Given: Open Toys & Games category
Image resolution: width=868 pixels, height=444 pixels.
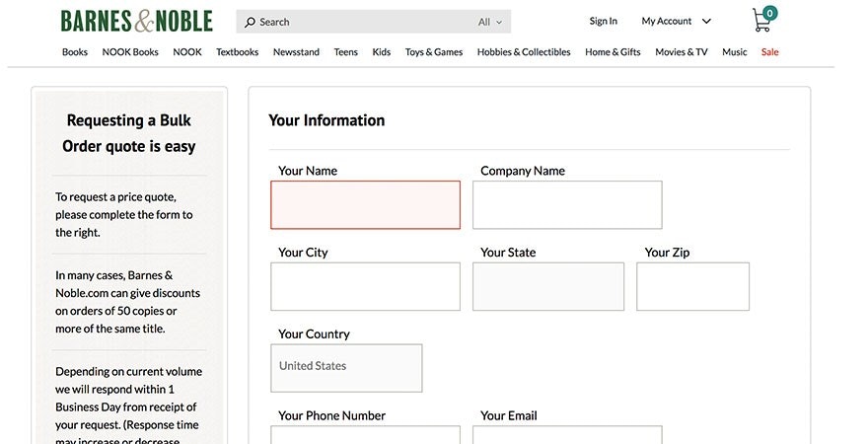Looking at the screenshot, I should tap(433, 52).
